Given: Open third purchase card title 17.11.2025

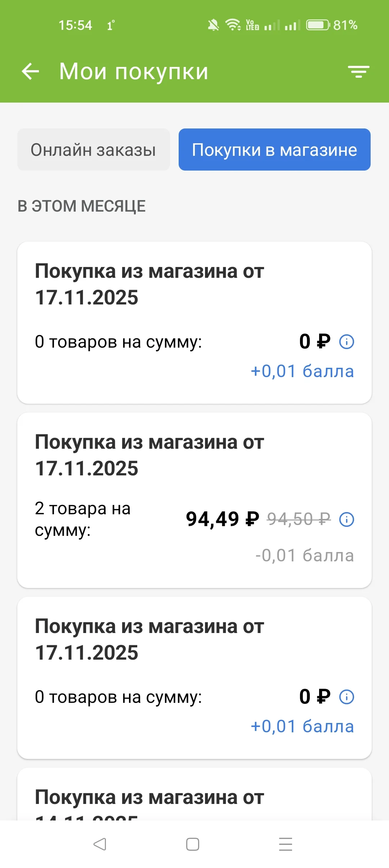Looking at the screenshot, I should pos(149,639).
